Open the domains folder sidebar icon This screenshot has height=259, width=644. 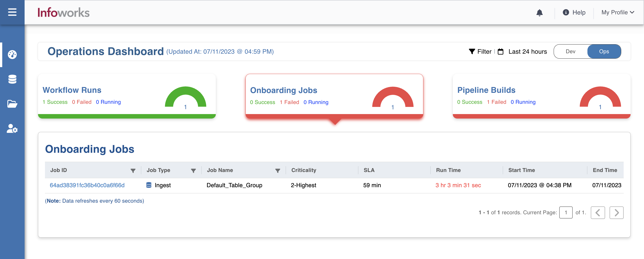click(12, 104)
